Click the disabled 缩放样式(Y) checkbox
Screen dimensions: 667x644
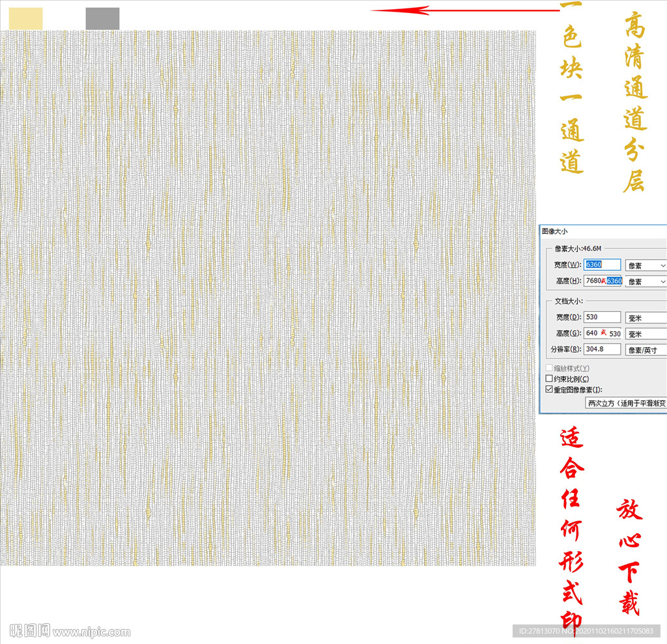[x=549, y=367]
